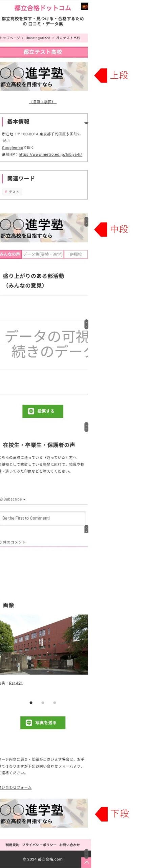
Task: Collapse the 基本情報 panel arrow
Action: [86, 123]
